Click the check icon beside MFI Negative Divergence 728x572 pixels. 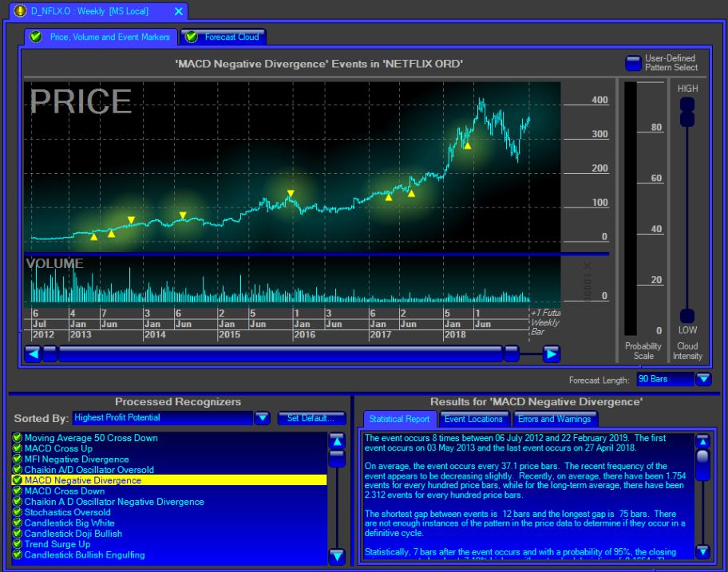pyautogui.click(x=18, y=458)
